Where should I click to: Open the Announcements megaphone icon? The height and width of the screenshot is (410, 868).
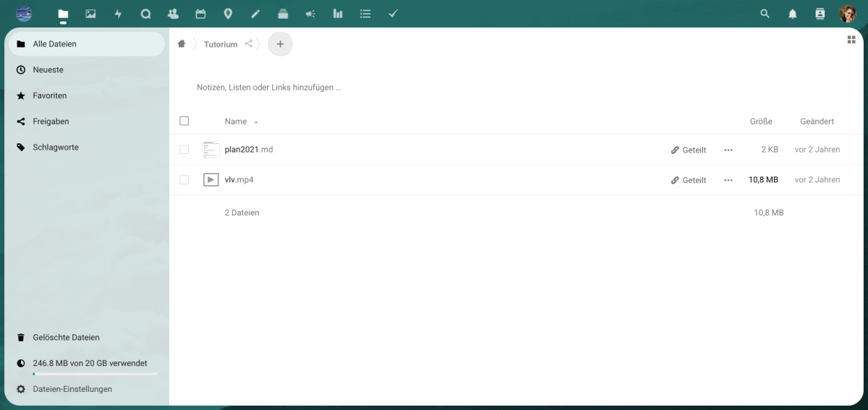click(310, 14)
